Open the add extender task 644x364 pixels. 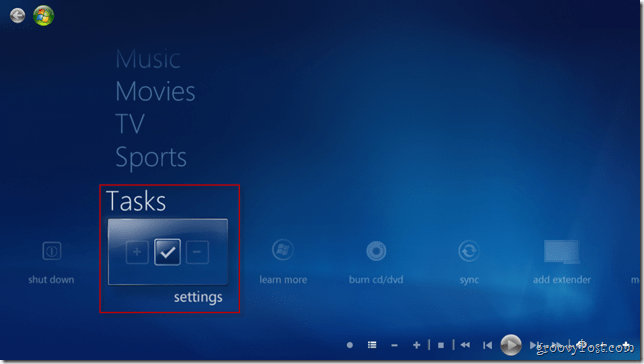pyautogui.click(x=561, y=261)
